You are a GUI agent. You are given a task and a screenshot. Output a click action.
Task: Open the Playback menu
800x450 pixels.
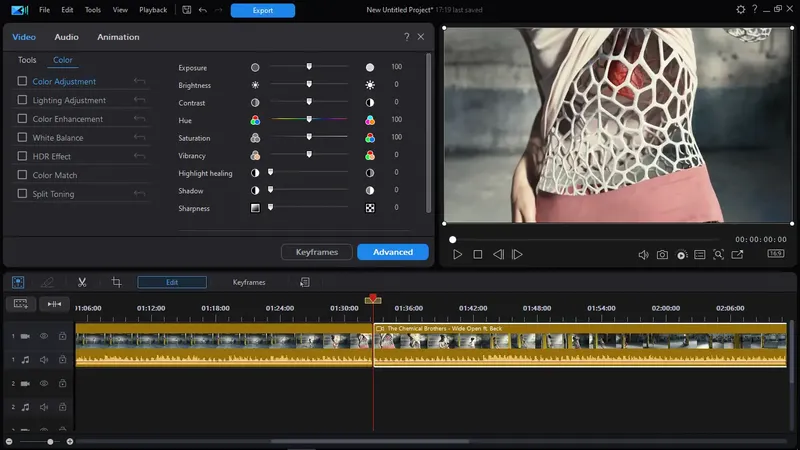tap(153, 10)
